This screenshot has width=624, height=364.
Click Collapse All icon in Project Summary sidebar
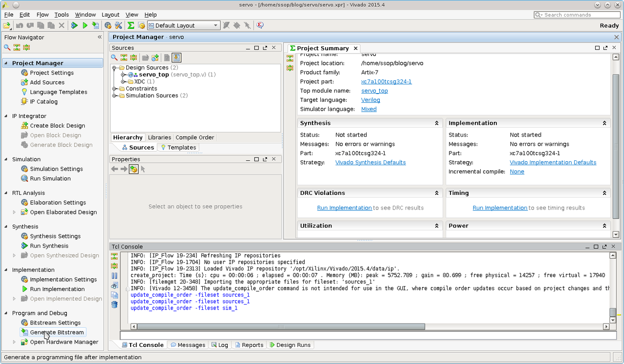[x=290, y=58]
